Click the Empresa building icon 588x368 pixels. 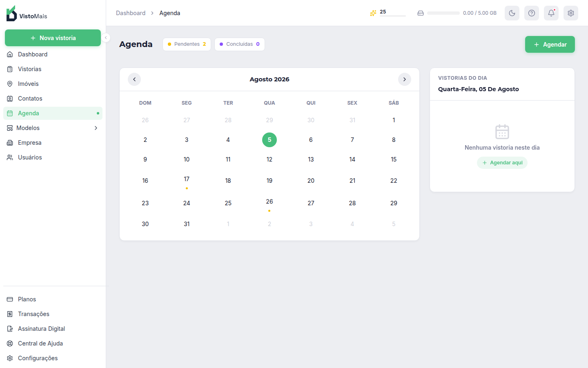coord(10,143)
